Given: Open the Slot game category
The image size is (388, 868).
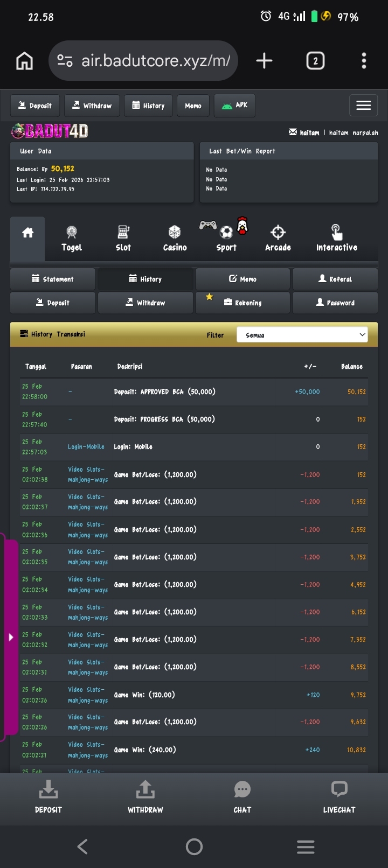Looking at the screenshot, I should [x=123, y=239].
